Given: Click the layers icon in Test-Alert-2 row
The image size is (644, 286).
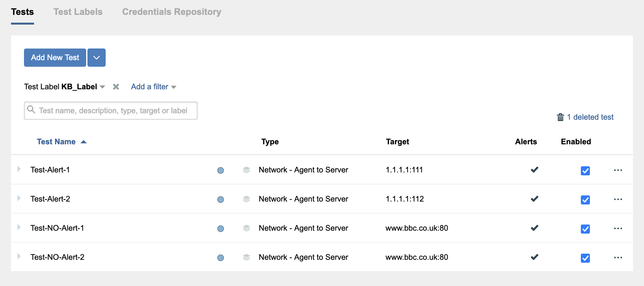Looking at the screenshot, I should 247,199.
